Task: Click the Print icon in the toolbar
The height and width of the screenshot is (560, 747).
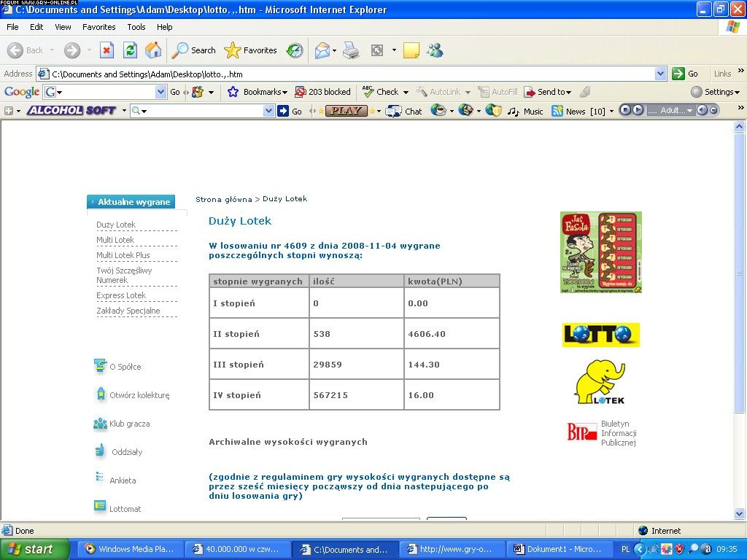Action: pyautogui.click(x=351, y=50)
